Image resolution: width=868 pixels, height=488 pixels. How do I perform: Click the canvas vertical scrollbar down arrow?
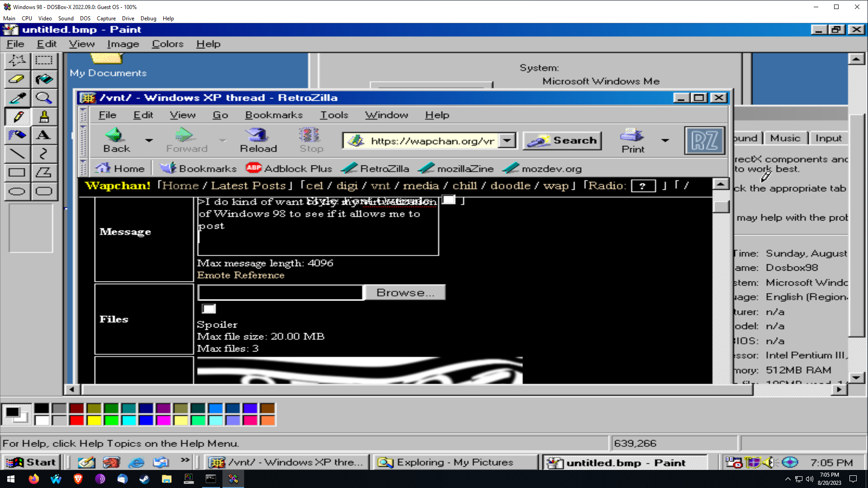pos(856,377)
